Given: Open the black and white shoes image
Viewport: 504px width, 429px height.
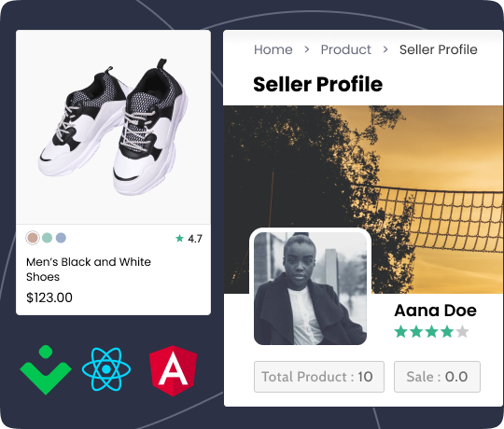Looking at the screenshot, I should (113, 127).
